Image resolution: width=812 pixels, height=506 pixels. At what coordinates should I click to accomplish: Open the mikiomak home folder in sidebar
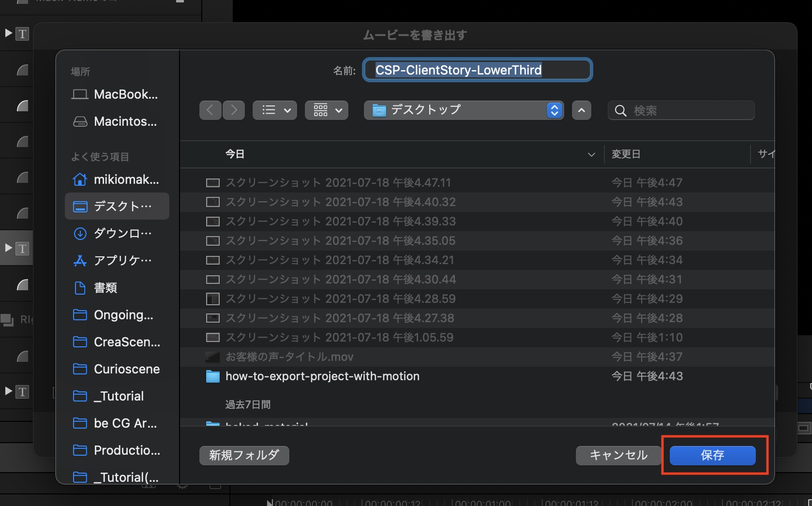point(117,179)
